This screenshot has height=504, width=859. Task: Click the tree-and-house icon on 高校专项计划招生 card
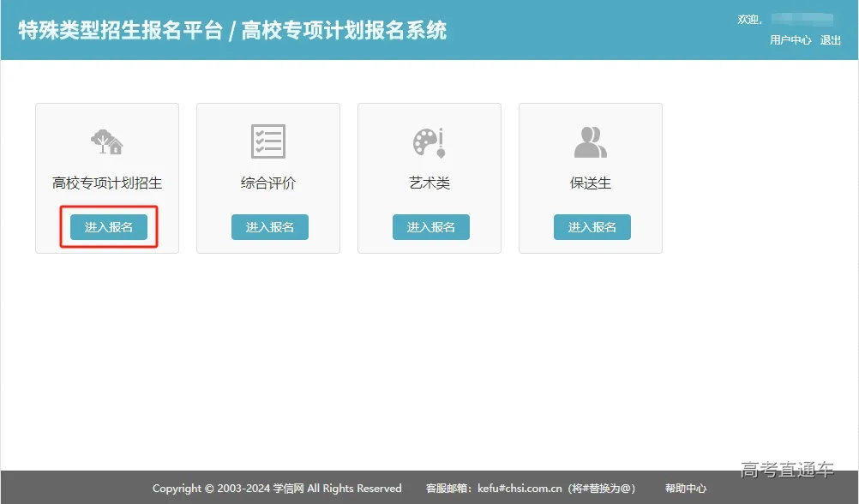click(x=106, y=141)
